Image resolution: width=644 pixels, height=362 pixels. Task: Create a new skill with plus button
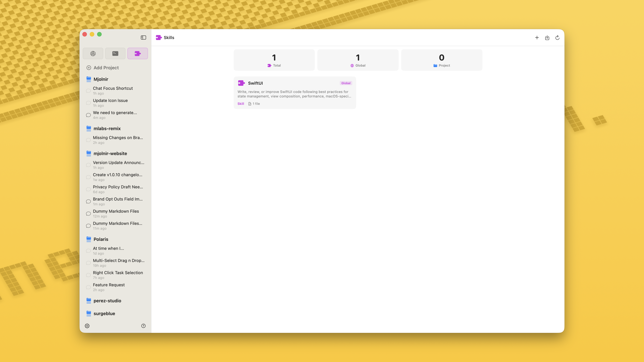(x=537, y=37)
